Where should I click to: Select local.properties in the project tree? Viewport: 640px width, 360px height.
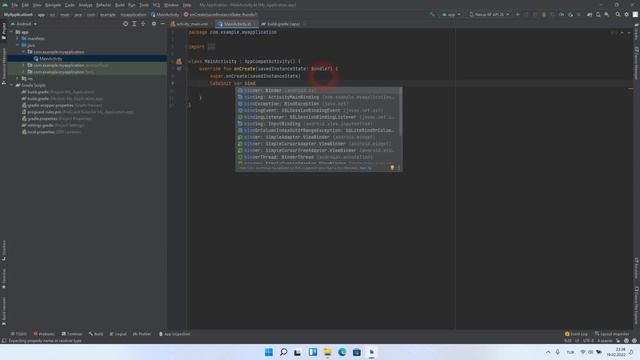pyautogui.click(x=51, y=132)
